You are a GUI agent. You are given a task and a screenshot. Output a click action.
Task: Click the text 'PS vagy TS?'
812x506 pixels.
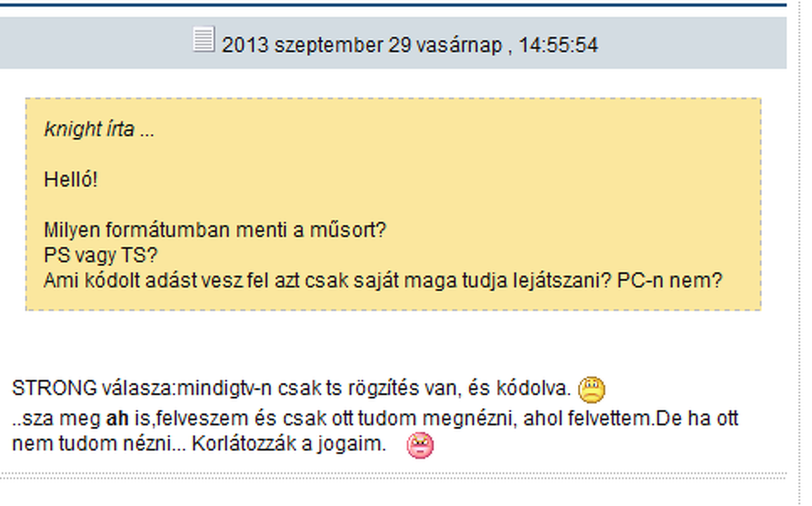click(101, 255)
